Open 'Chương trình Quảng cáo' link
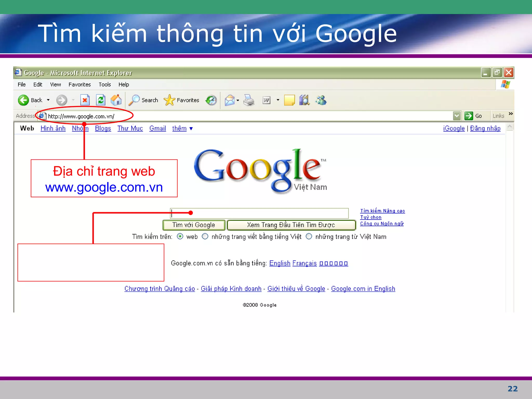 159,289
